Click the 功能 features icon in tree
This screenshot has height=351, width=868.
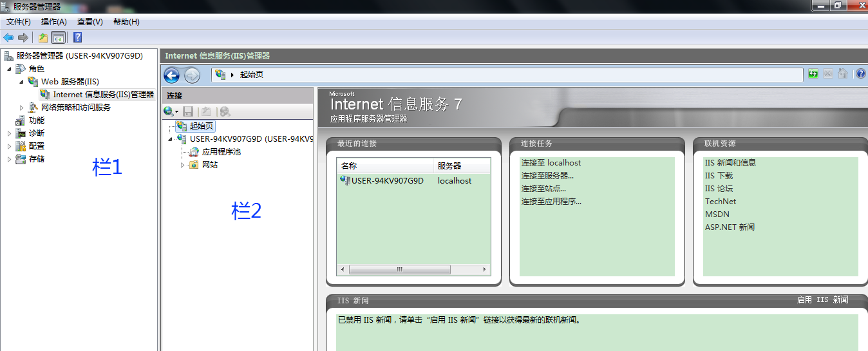[x=21, y=120]
